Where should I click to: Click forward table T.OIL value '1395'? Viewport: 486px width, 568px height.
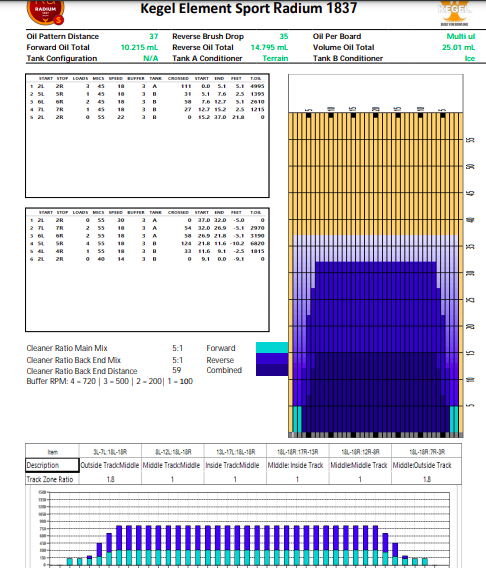tap(257, 94)
